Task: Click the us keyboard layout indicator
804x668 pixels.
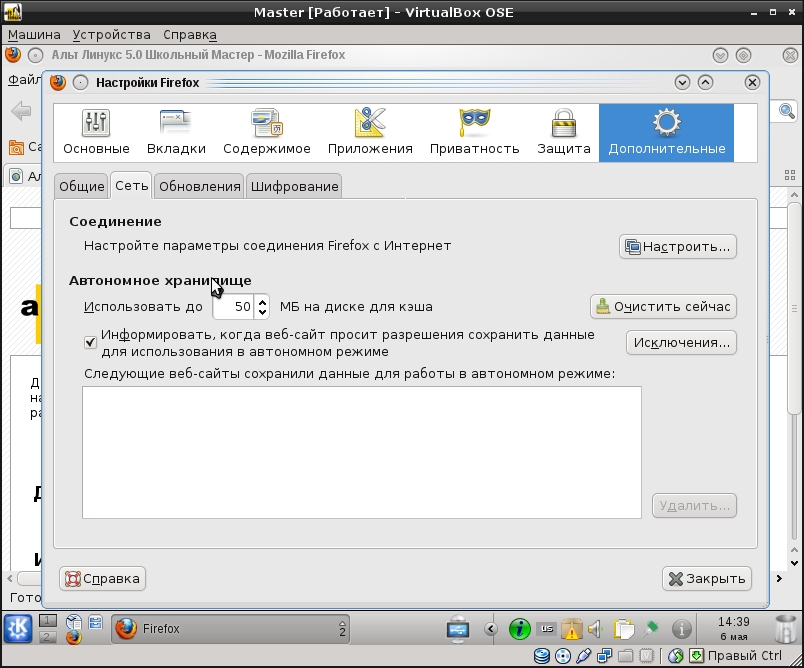Action: click(547, 629)
